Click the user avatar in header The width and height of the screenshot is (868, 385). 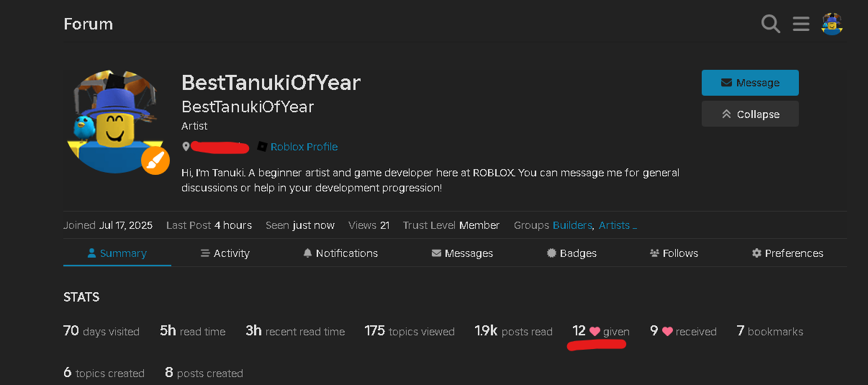coord(832,24)
